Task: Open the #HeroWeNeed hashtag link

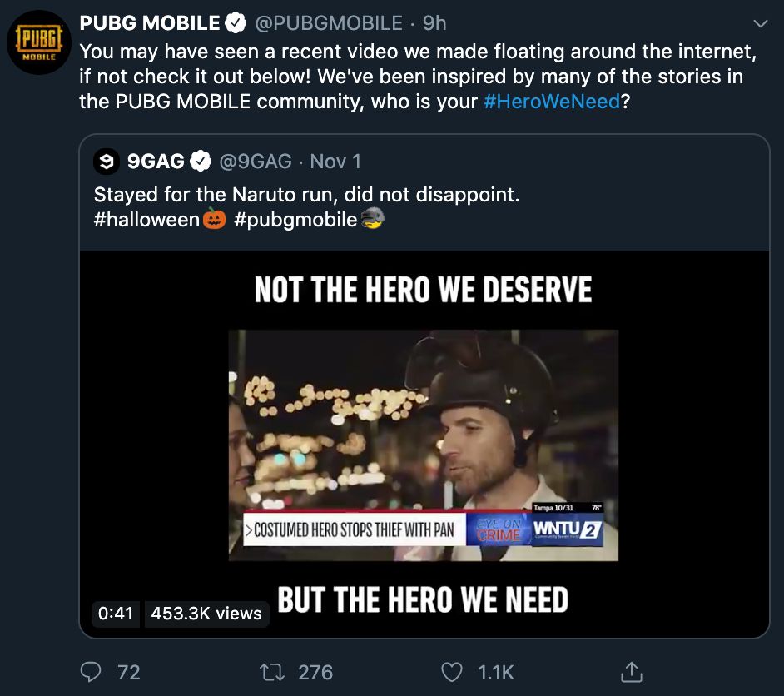Action: click(551, 102)
